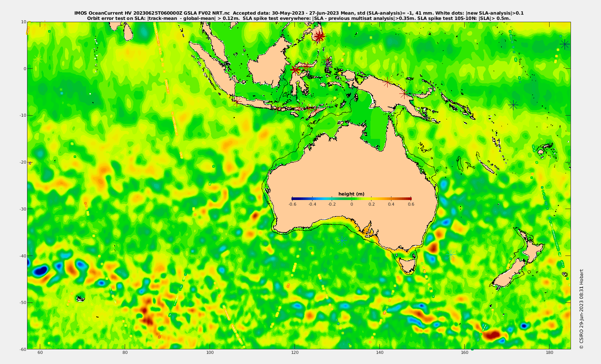Click the dark blue eddy near 60°E, 43°S
Screen dimensions: 601x364
(x=39, y=270)
